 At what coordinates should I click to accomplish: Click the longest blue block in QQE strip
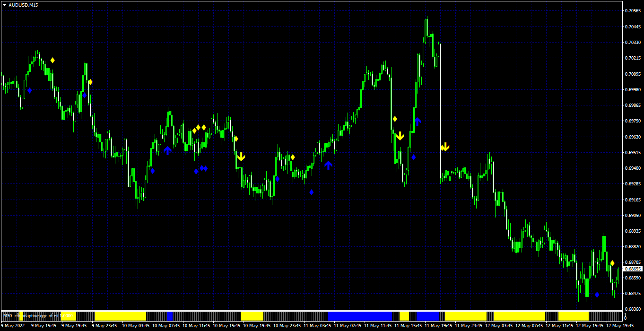360,316
